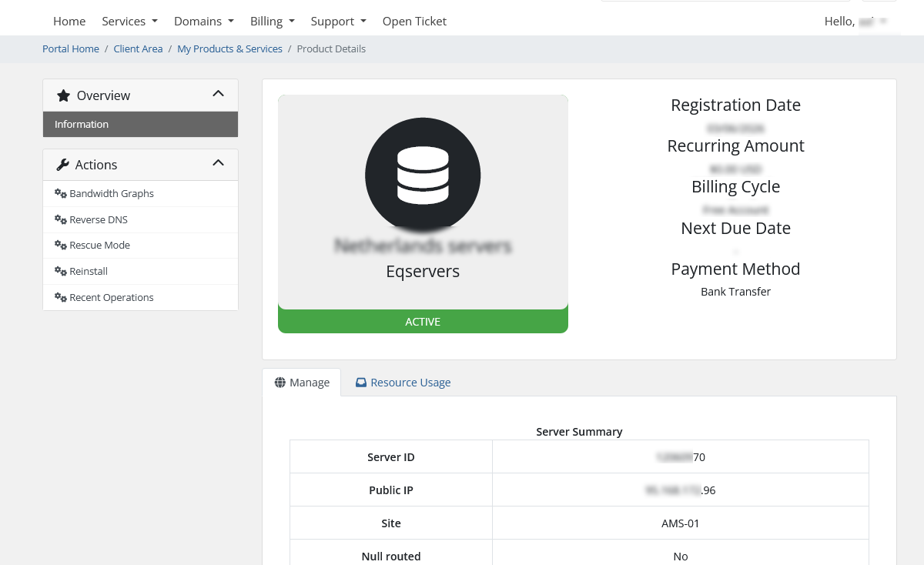The width and height of the screenshot is (924, 565).
Task: Click the gears icon next to Reinstall
Action: (61, 271)
